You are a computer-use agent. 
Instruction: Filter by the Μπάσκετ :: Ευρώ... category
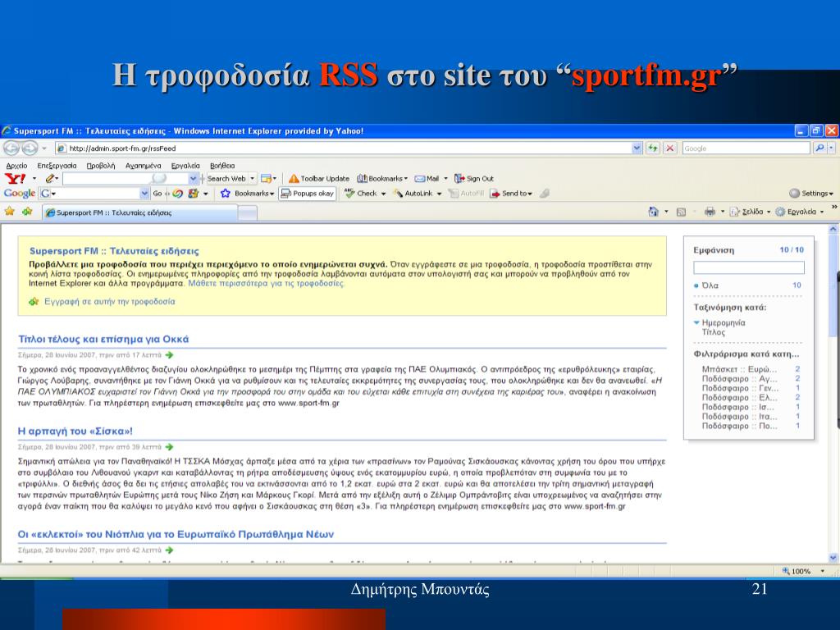point(739,369)
